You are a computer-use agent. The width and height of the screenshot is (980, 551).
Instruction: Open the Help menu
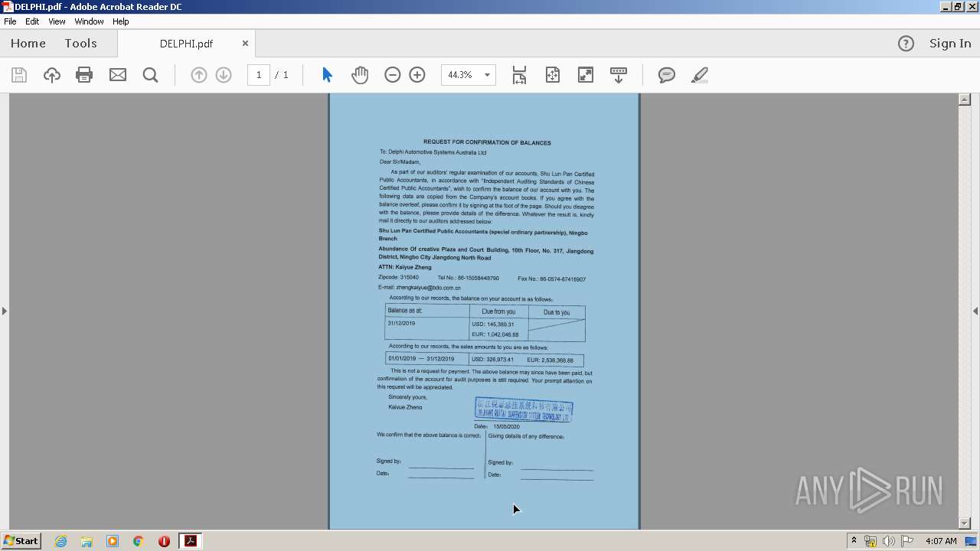(121, 21)
